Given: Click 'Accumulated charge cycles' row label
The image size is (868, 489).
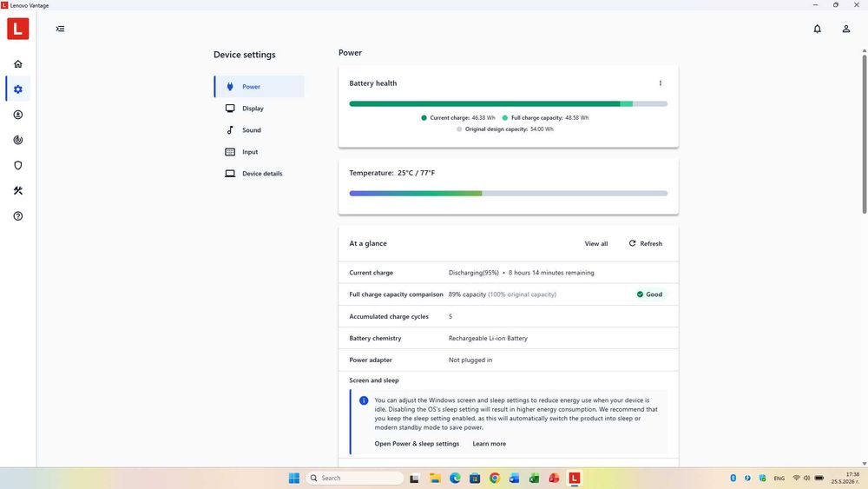Looking at the screenshot, I should [x=389, y=317].
